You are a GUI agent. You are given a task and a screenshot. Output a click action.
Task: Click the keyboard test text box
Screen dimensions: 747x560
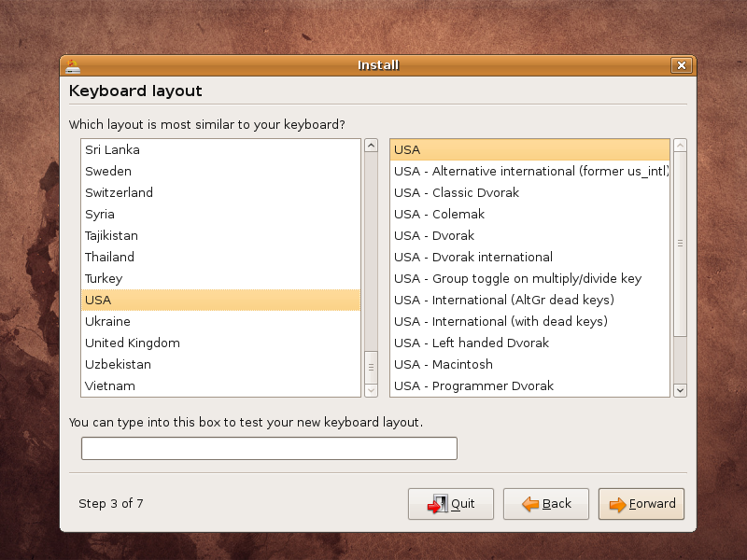[x=269, y=448]
